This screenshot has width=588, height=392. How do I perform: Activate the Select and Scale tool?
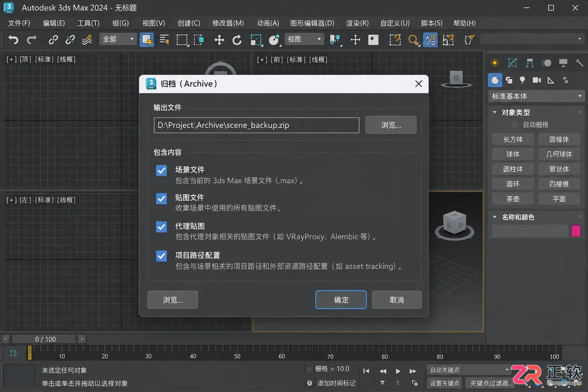[256, 40]
